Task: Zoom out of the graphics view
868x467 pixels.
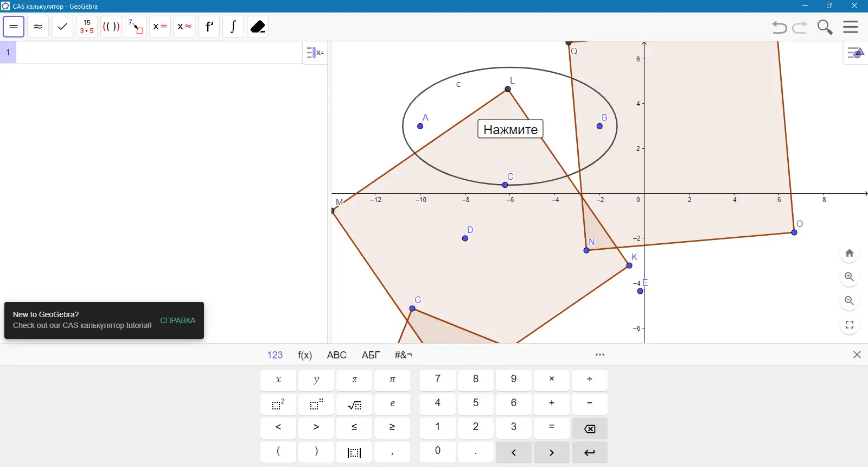Action: [x=850, y=301]
